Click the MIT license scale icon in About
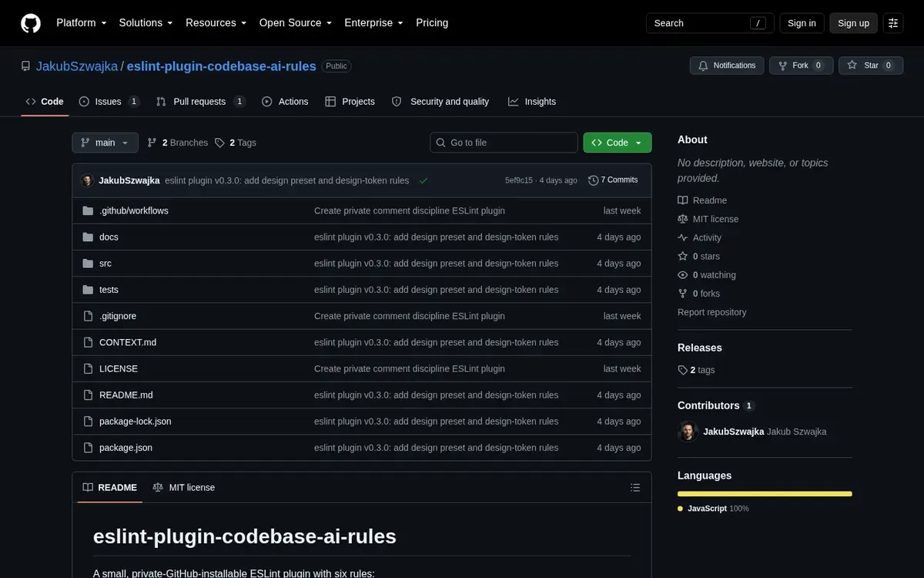924x578 pixels. coord(683,219)
